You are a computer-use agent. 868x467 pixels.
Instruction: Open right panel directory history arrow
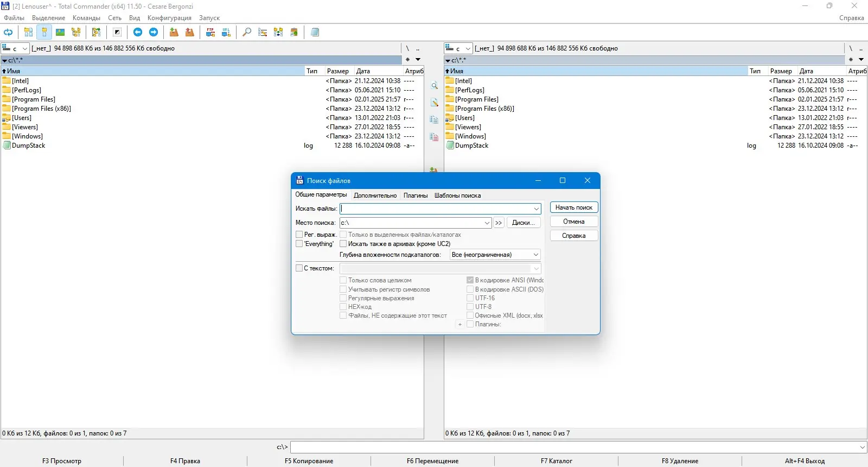click(861, 60)
